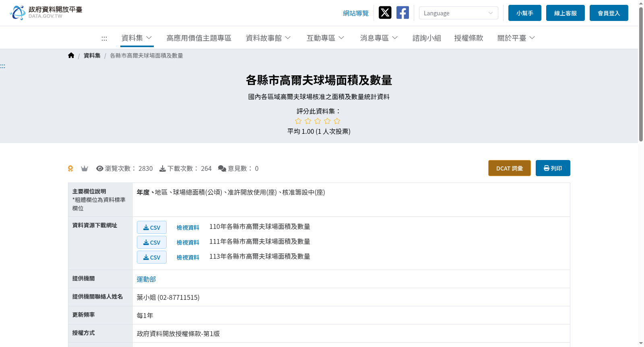Click the comments icon for 意見數

point(222,168)
